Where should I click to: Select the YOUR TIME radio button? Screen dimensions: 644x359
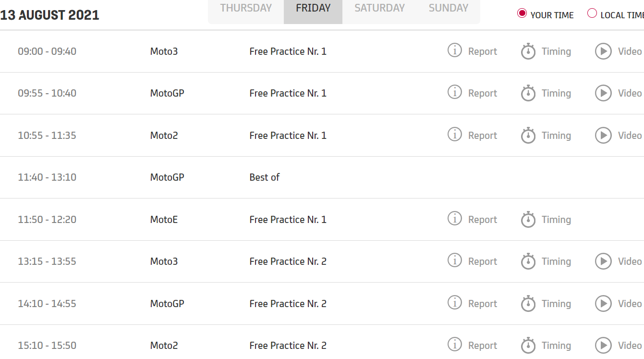[522, 14]
